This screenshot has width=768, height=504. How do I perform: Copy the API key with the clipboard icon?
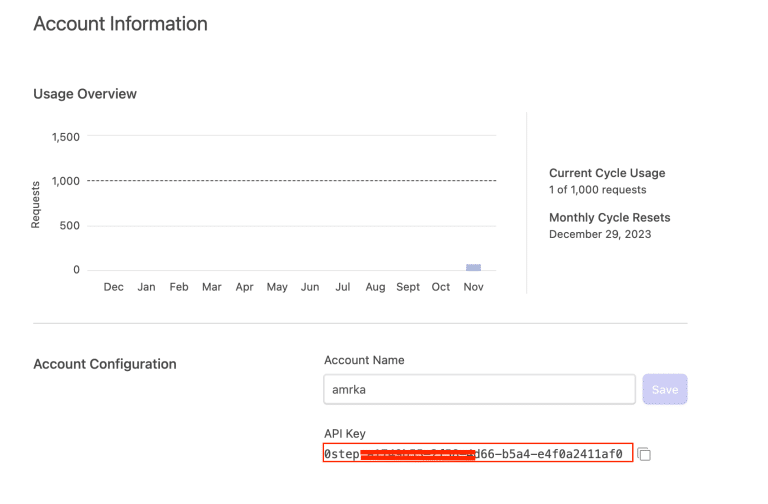tap(644, 455)
